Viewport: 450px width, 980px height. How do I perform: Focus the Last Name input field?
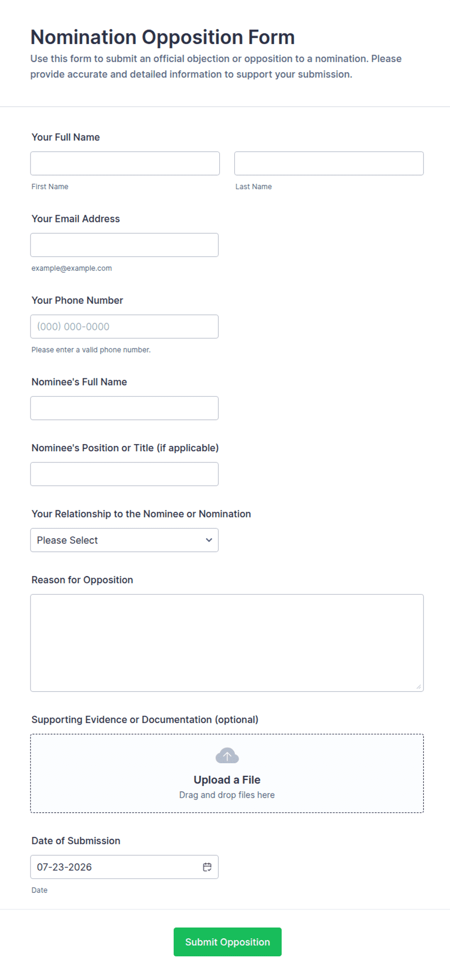329,163
